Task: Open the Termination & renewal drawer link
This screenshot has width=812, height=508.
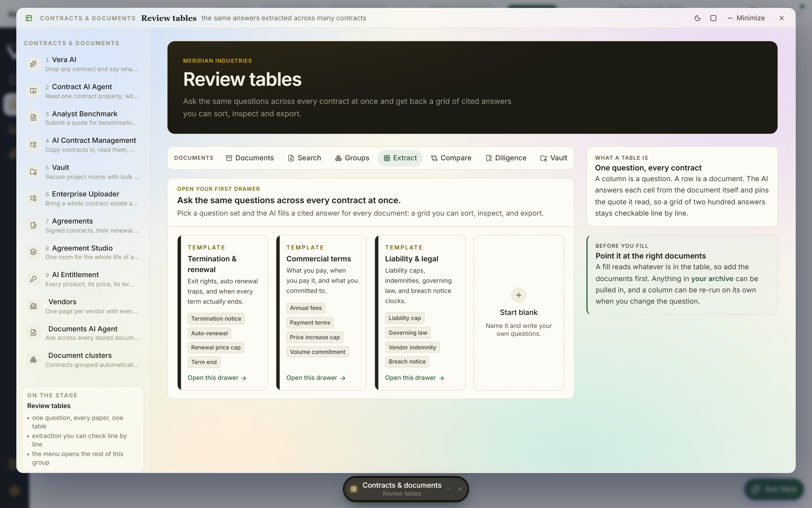Action: [x=217, y=378]
